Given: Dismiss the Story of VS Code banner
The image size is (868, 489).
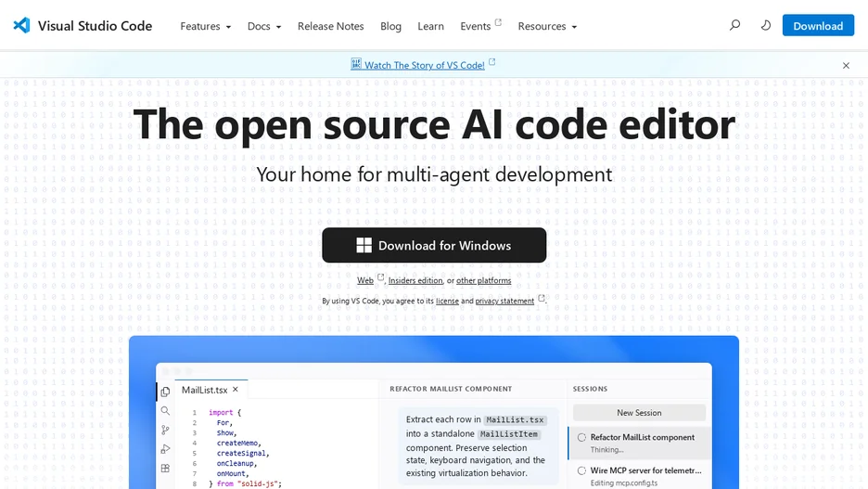Looking at the screenshot, I should [846, 65].
